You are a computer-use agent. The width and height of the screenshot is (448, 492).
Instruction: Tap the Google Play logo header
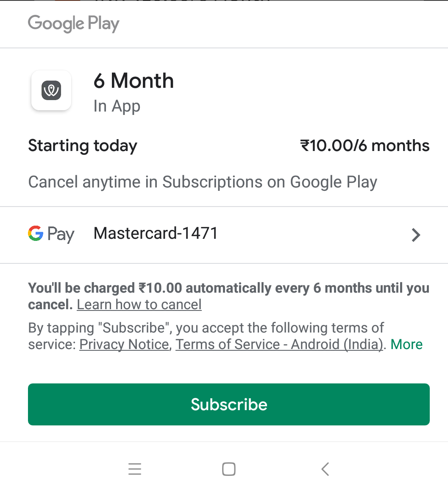pyautogui.click(x=74, y=23)
